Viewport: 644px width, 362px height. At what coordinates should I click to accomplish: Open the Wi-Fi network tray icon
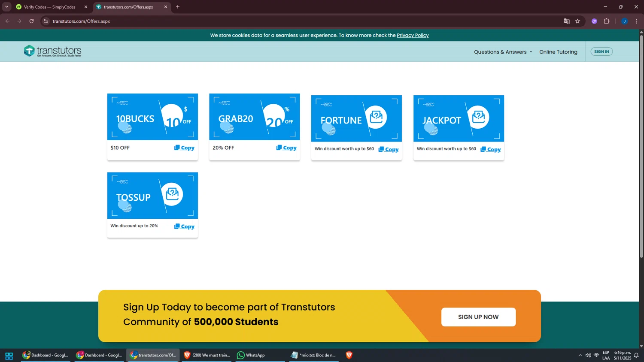pos(596,355)
